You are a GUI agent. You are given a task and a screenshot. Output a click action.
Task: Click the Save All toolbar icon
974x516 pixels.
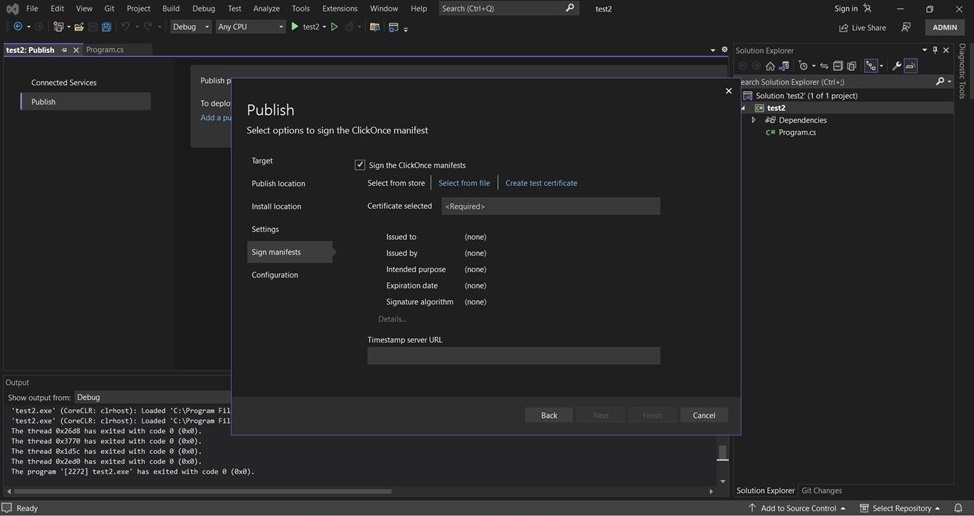[x=106, y=27]
